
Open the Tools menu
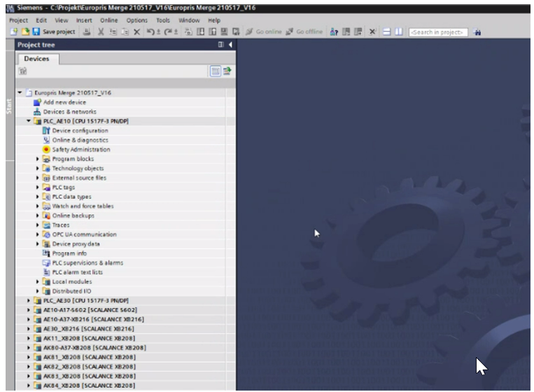[x=163, y=20]
